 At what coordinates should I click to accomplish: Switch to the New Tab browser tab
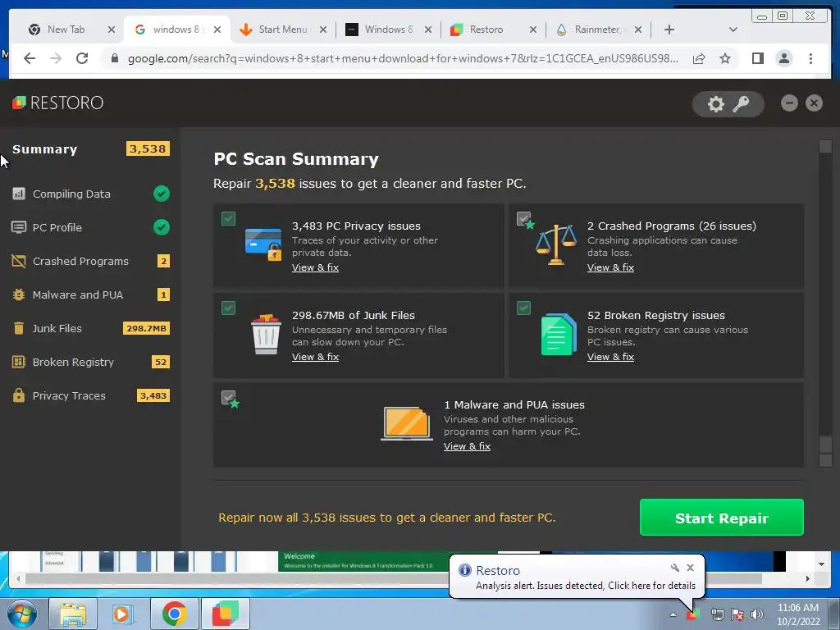(x=66, y=30)
